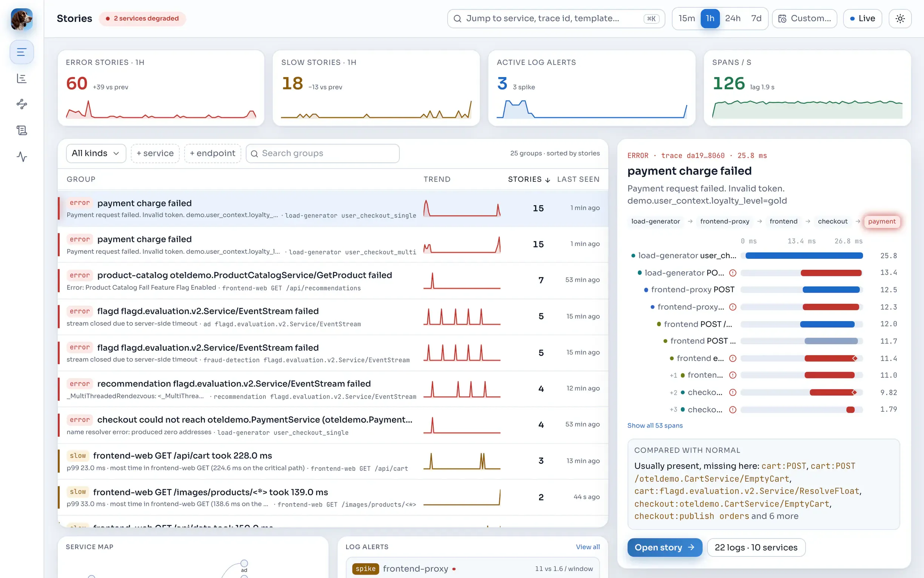924x578 pixels.
Task: Toggle the light theme sun icon
Action: [900, 19]
